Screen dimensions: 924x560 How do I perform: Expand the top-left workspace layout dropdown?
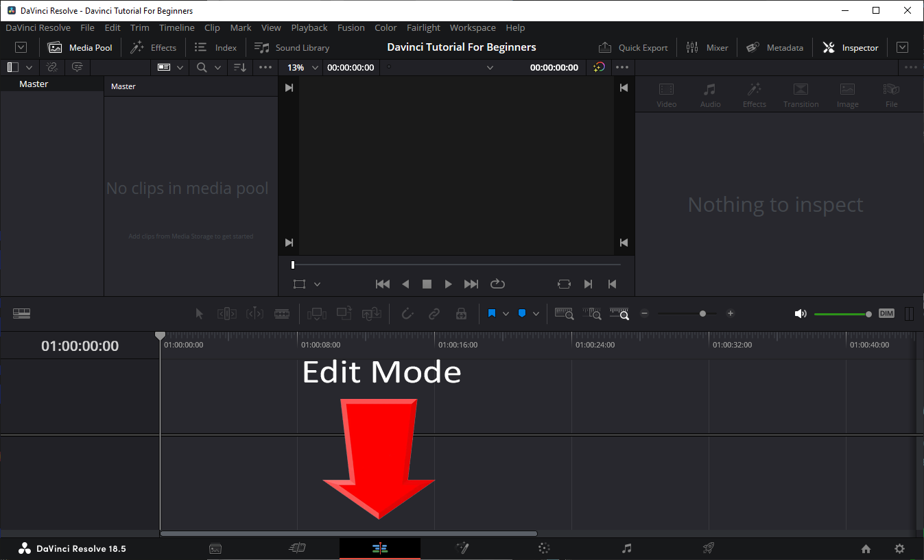(x=21, y=47)
